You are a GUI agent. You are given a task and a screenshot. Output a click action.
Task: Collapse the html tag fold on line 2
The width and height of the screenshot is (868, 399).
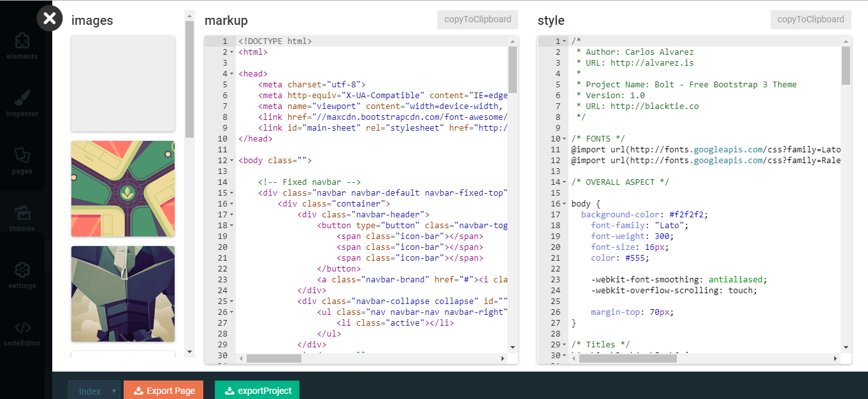click(x=231, y=52)
